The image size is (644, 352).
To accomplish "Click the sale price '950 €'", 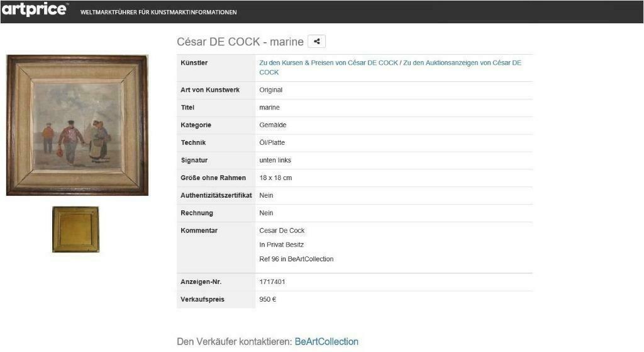I will (267, 299).
